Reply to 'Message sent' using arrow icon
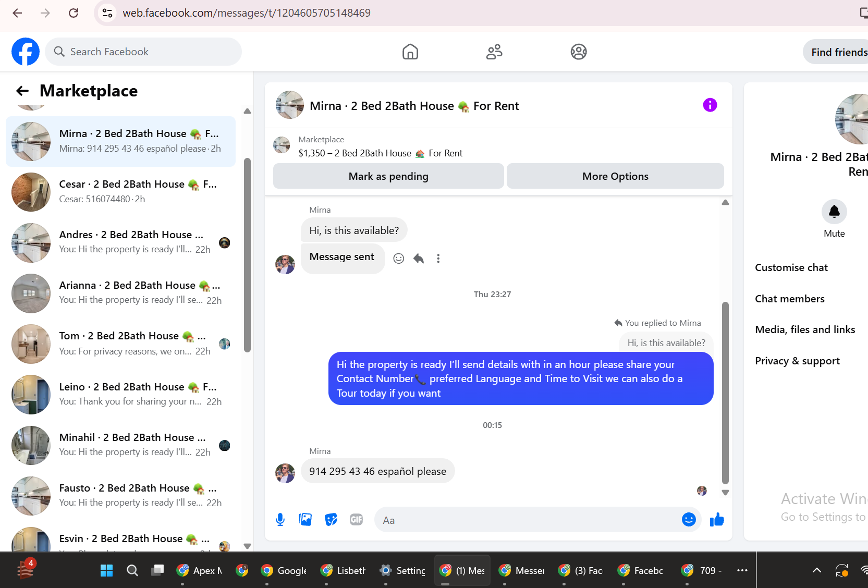Screen dimensions: 868x588 pyautogui.click(x=419, y=259)
